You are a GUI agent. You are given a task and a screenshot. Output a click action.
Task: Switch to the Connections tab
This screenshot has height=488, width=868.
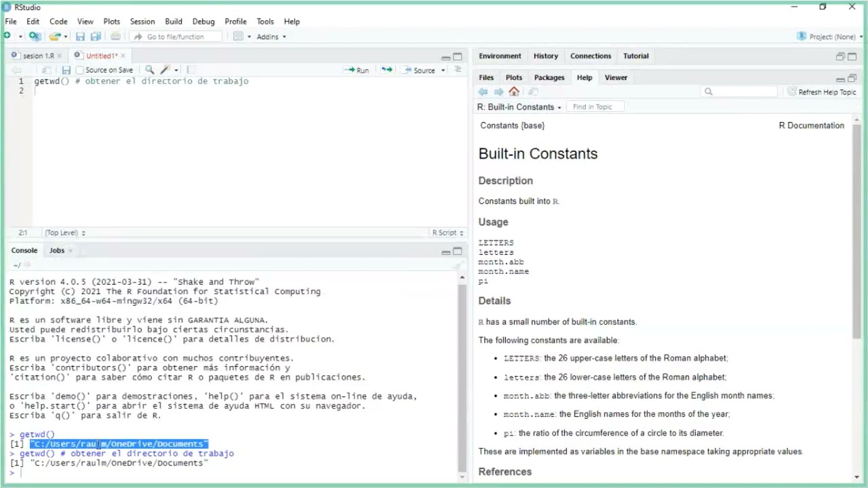[x=591, y=56]
